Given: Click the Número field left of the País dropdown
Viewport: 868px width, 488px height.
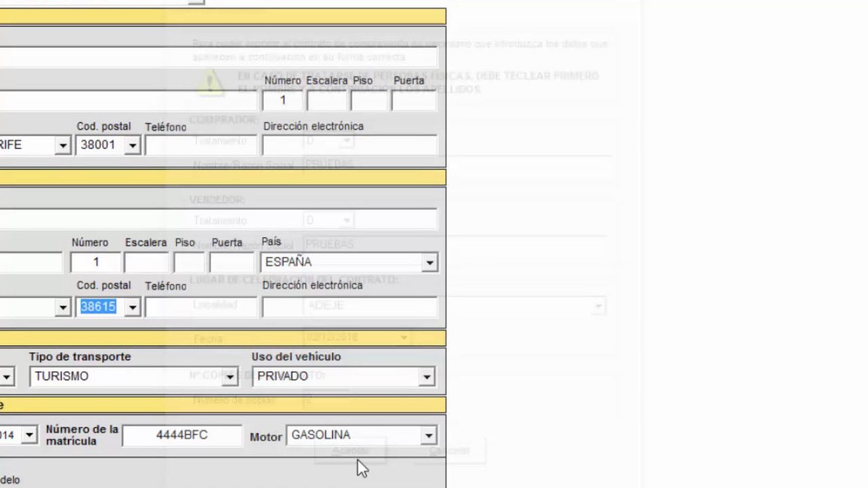Looking at the screenshot, I should [96, 262].
